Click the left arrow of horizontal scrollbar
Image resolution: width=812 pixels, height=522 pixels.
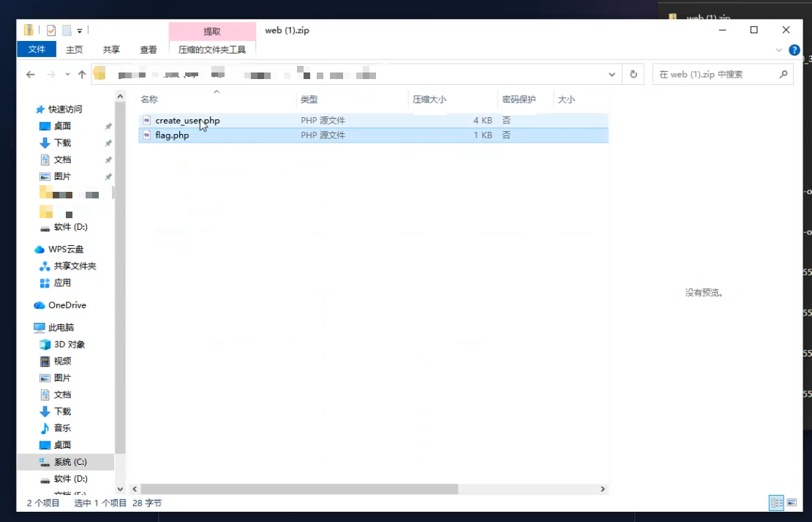tap(135, 489)
